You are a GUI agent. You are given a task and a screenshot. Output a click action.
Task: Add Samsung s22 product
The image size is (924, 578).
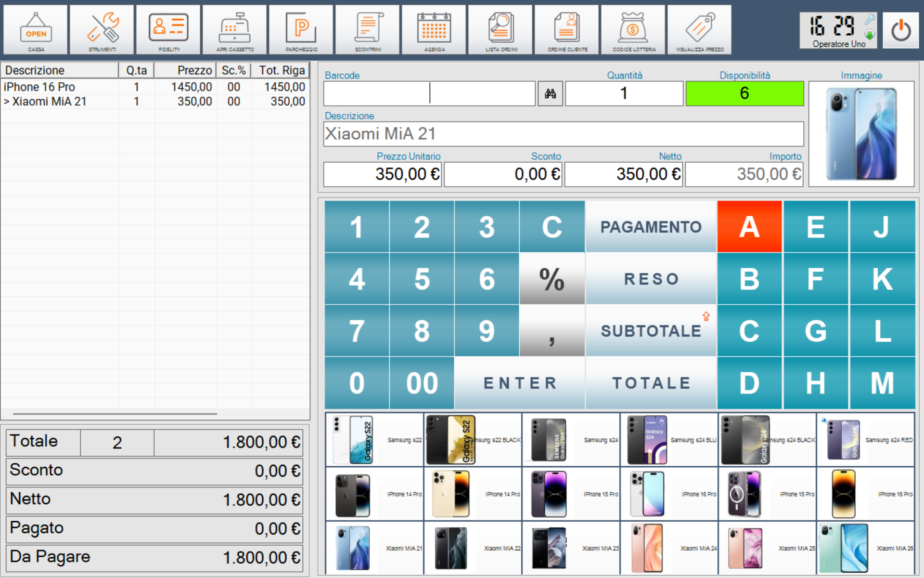pos(374,440)
